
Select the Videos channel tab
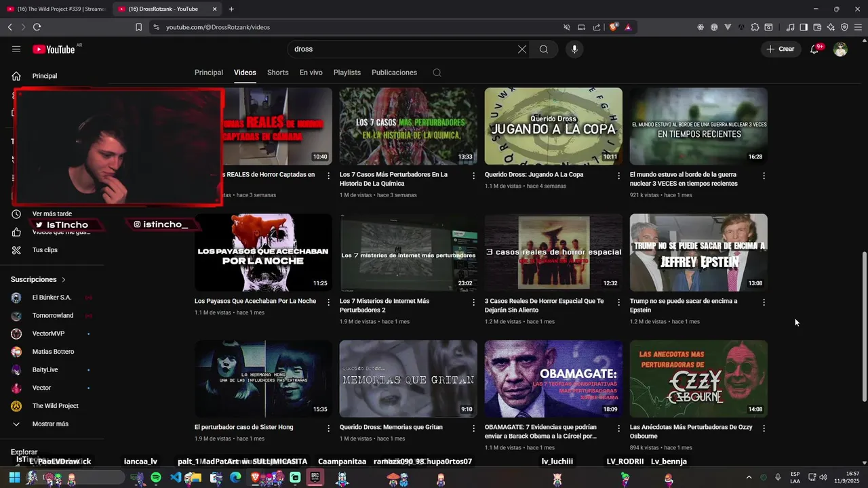click(x=245, y=73)
